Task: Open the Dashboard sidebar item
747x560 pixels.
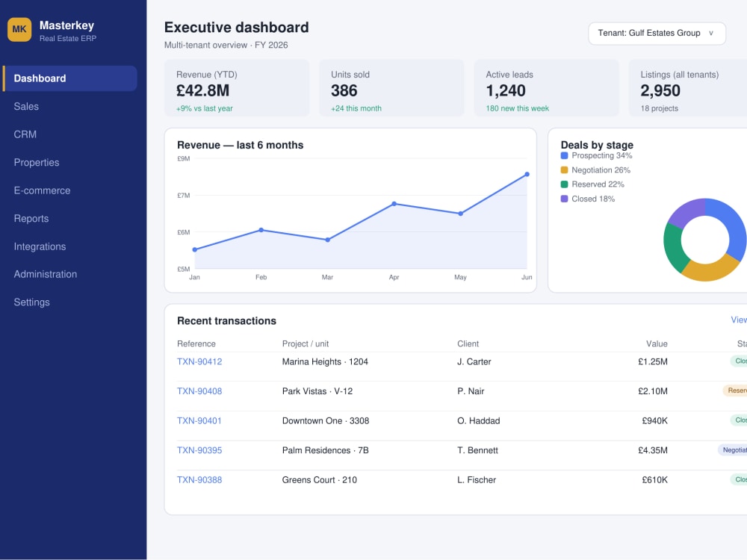Action: point(70,78)
